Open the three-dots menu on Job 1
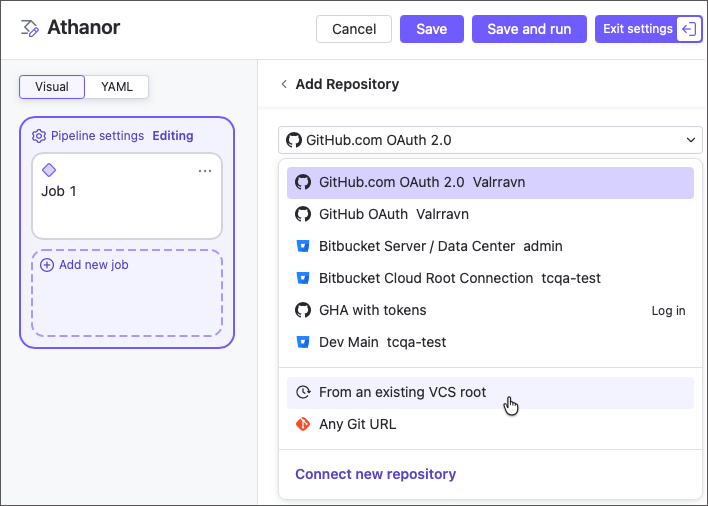 coord(205,171)
